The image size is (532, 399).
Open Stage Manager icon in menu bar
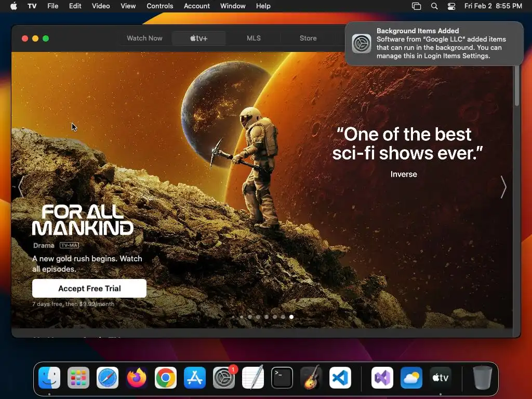[x=416, y=6]
